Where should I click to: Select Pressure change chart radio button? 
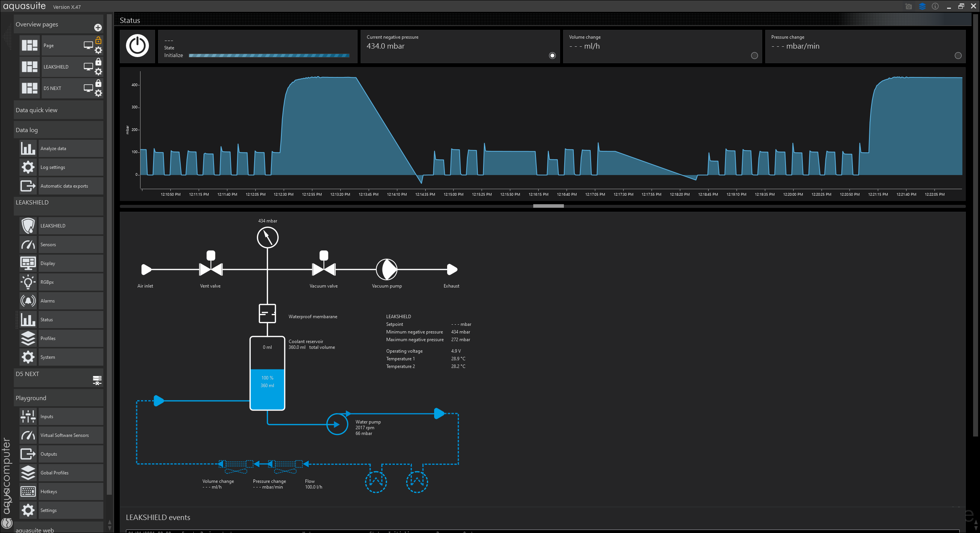(958, 56)
